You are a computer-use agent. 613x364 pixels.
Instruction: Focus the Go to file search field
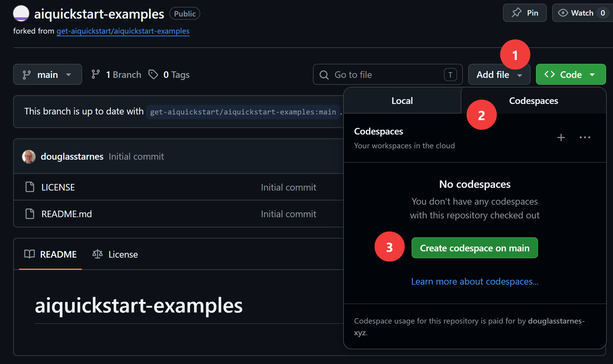point(388,74)
